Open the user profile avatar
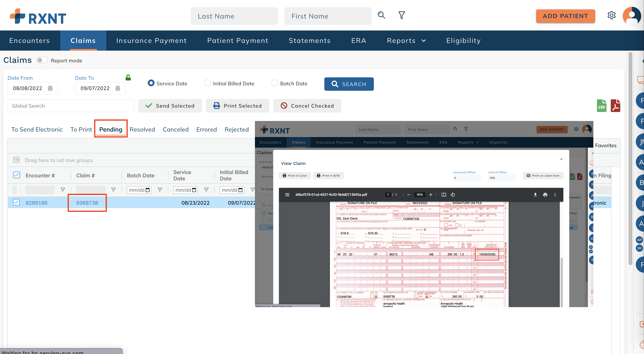This screenshot has width=644, height=354. 632,16
